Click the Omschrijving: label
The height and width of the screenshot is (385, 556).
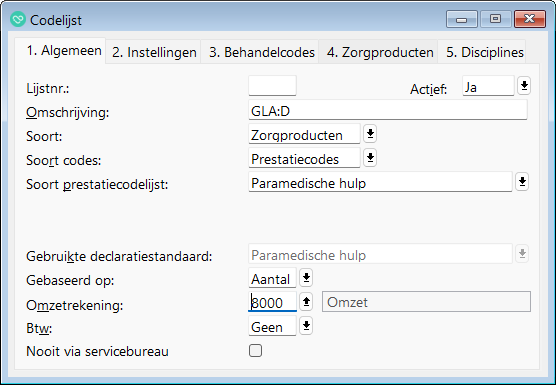point(68,113)
